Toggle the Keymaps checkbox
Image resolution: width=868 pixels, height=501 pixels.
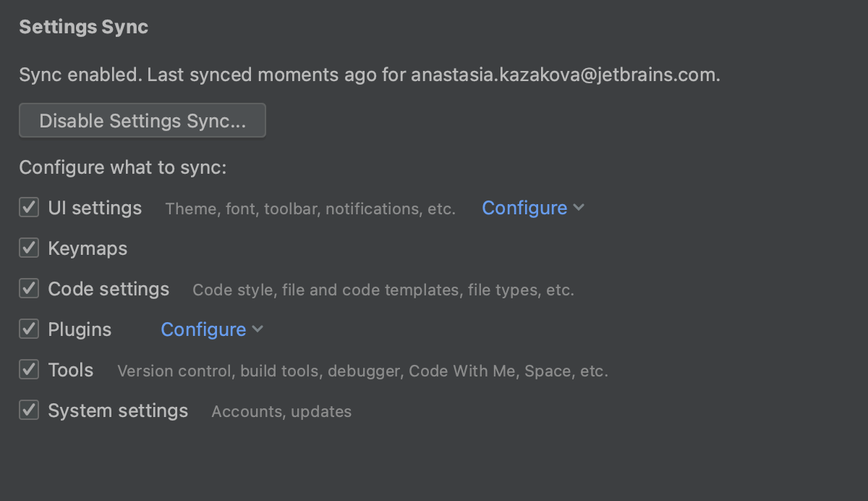click(x=29, y=248)
